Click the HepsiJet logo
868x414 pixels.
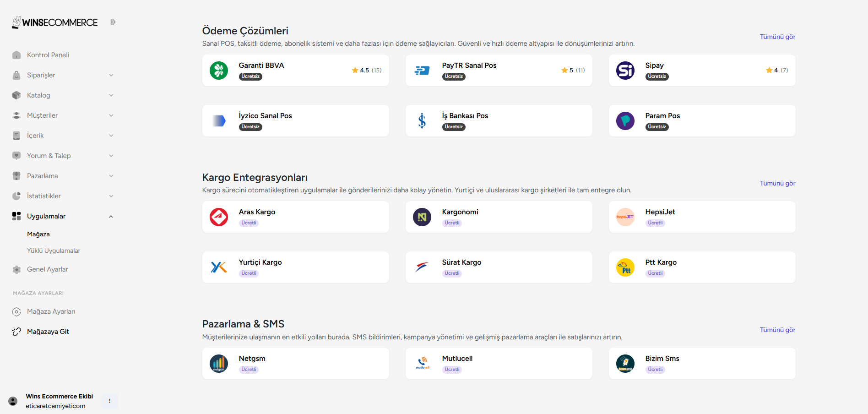(625, 217)
